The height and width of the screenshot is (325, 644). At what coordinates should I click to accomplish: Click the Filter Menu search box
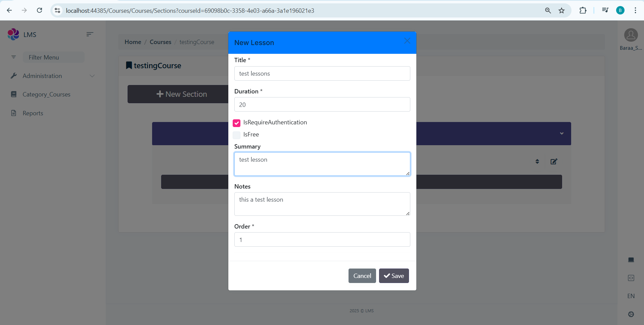[x=54, y=57]
